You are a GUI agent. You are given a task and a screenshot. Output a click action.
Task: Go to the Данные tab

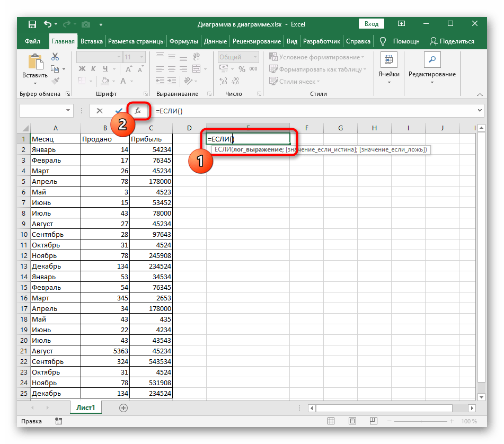215,41
